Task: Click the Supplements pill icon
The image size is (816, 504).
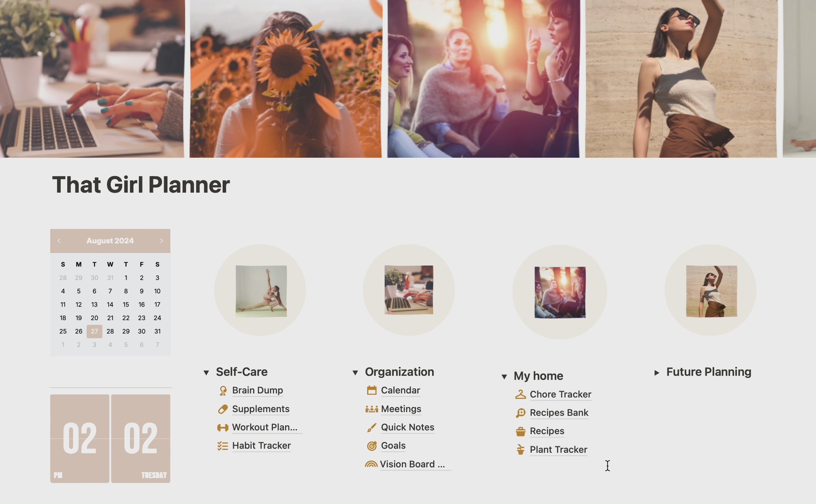Action: 223,409
